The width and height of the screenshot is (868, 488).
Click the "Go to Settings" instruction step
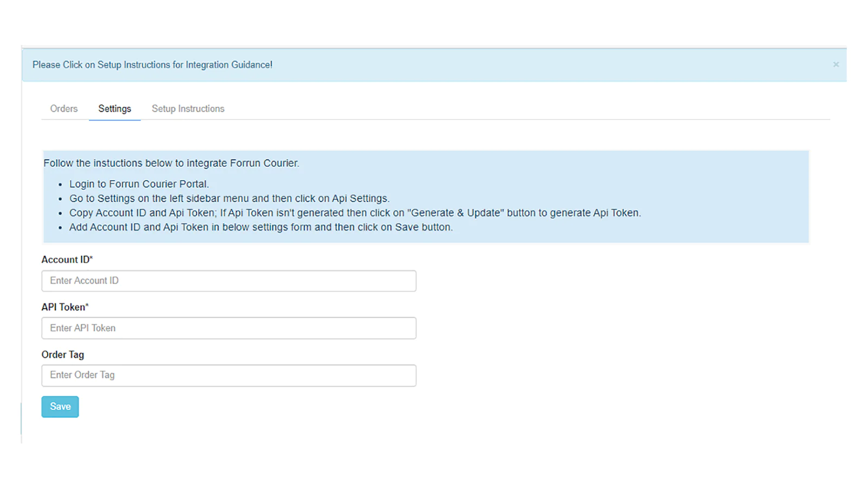(x=229, y=198)
